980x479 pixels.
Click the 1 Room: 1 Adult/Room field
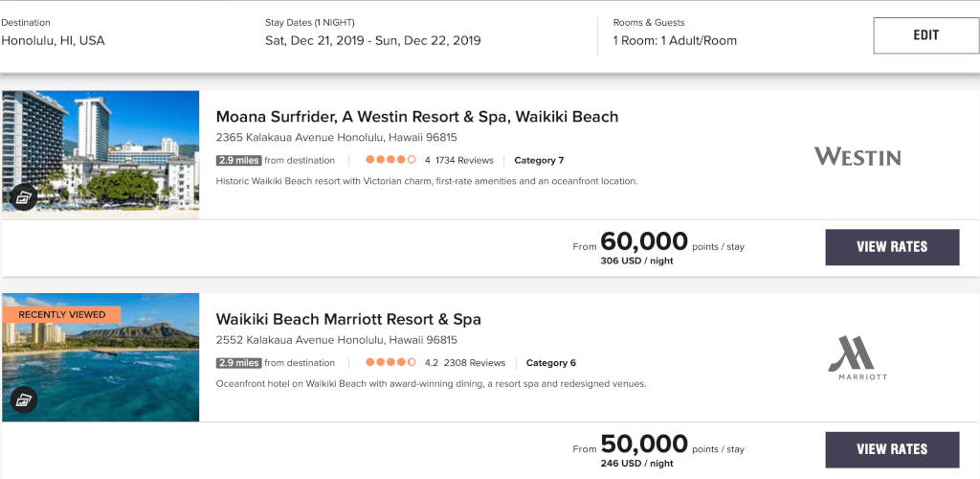coord(675,40)
